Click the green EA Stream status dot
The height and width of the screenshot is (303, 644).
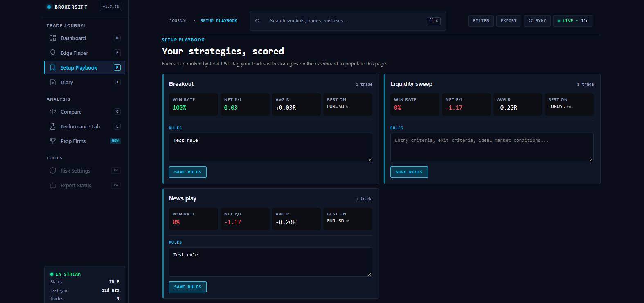pos(52,274)
